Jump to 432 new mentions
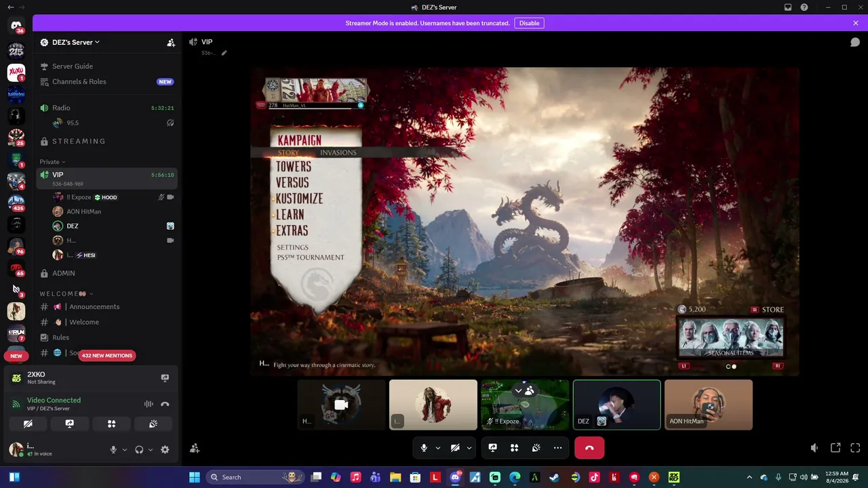Viewport: 868px width, 488px height. tap(106, 355)
